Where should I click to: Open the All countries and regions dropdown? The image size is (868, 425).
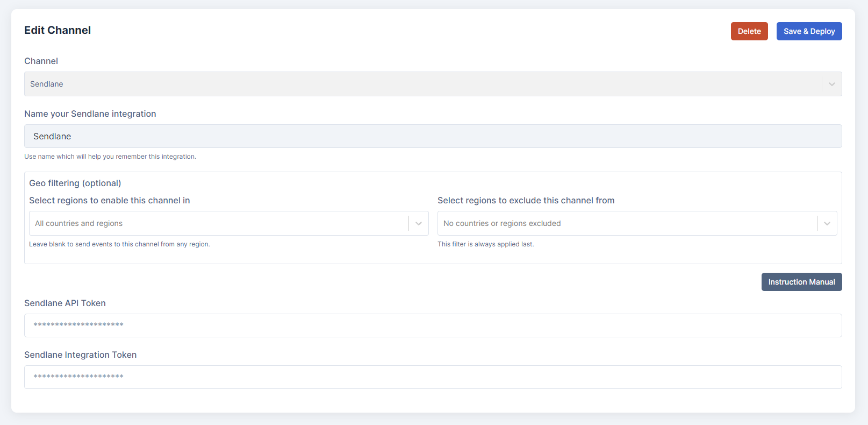click(x=218, y=223)
